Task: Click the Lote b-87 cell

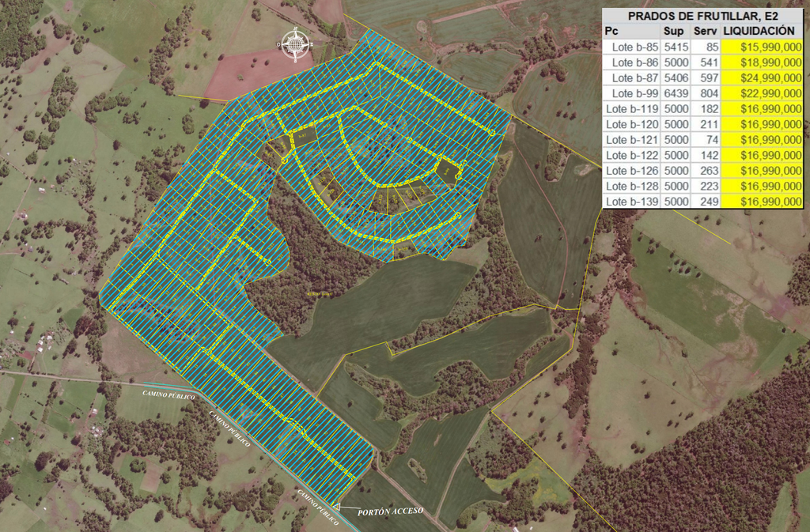Action: point(634,77)
